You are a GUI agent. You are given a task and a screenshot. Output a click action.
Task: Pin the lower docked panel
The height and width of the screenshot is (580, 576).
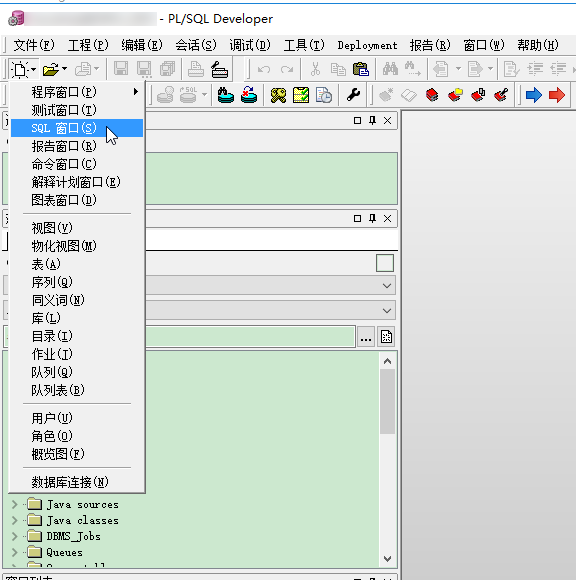[x=372, y=219]
